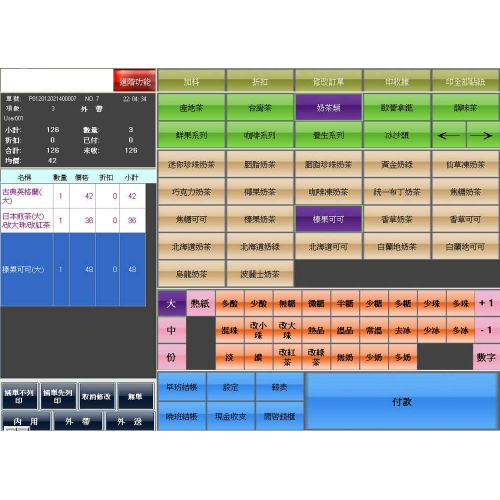
Task: Click the 付款 payment button
Action: coord(402,401)
